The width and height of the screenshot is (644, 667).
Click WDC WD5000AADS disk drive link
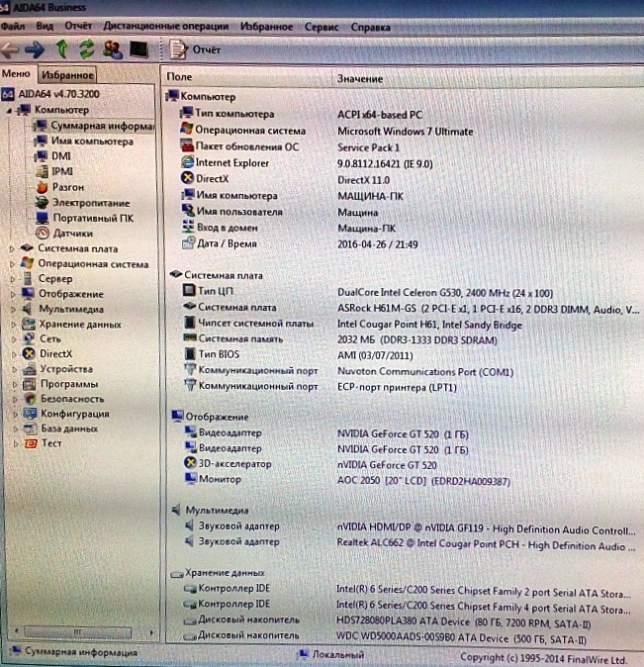[461, 638]
